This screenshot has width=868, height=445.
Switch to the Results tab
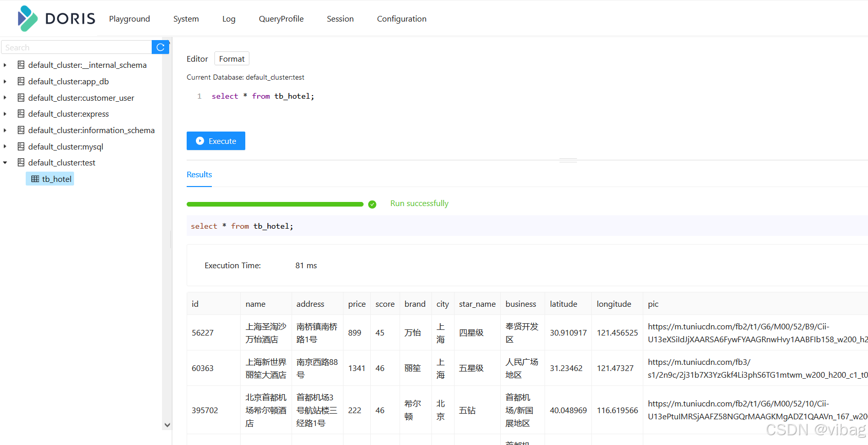click(x=199, y=175)
